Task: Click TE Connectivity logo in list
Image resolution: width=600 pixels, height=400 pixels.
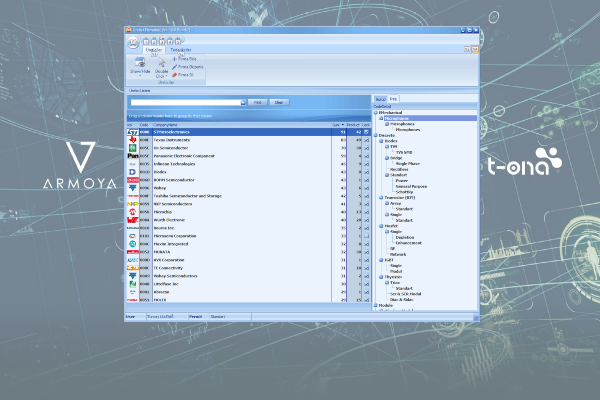Action: click(x=132, y=268)
